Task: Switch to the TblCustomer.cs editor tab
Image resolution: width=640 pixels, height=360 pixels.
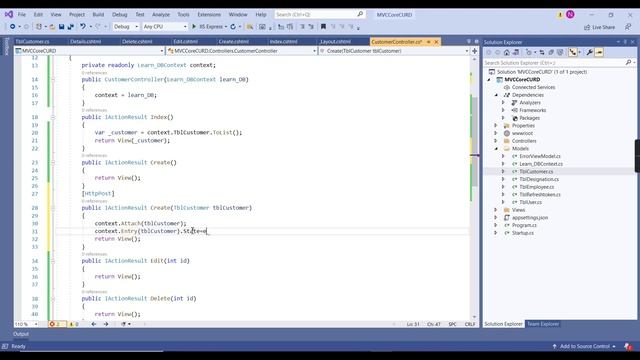Action: pos(32,42)
